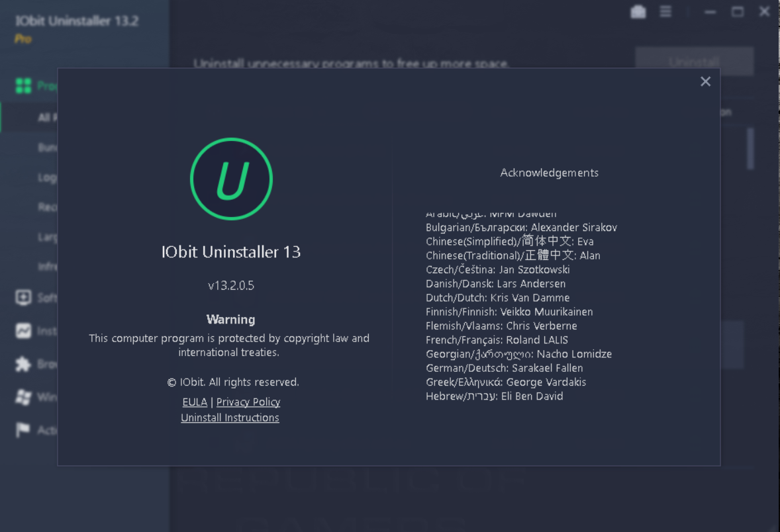The image size is (780, 532).
Task: Click the "IObit Uninstaller 13.2" app title in the sidebar
Action: point(77,21)
